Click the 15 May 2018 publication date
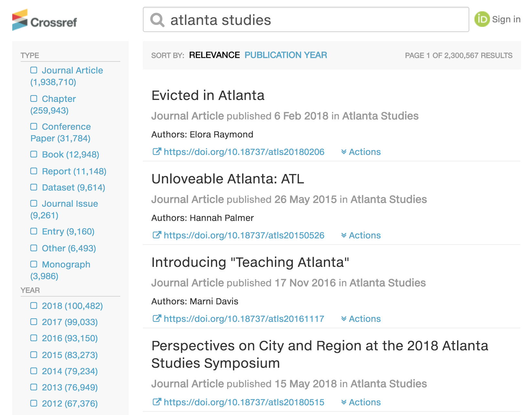The height and width of the screenshot is (415, 532). (x=306, y=384)
